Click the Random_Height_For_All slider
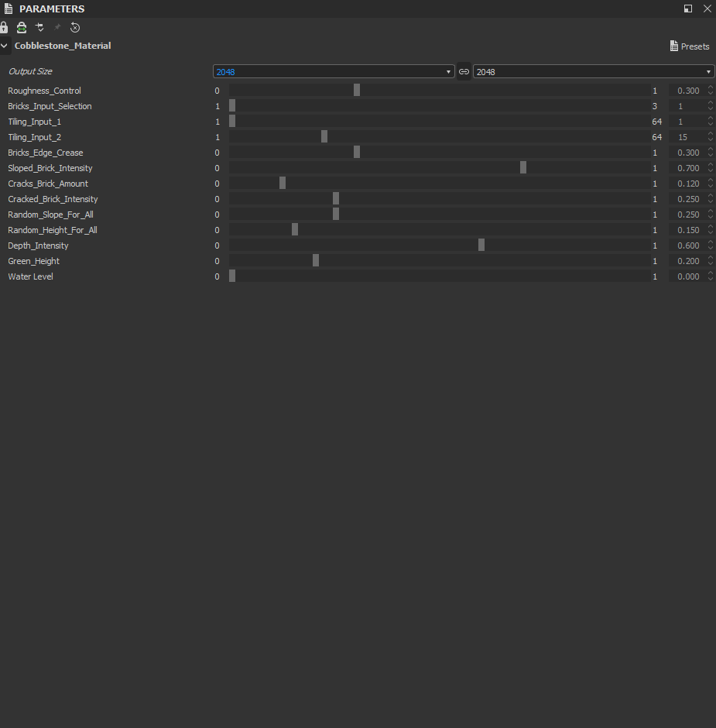The width and height of the screenshot is (716, 728). click(440, 229)
